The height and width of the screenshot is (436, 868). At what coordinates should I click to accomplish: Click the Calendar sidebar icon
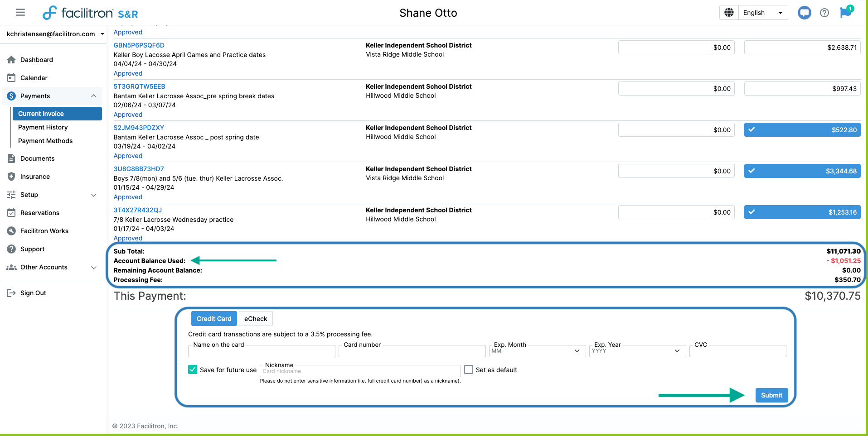tap(11, 78)
